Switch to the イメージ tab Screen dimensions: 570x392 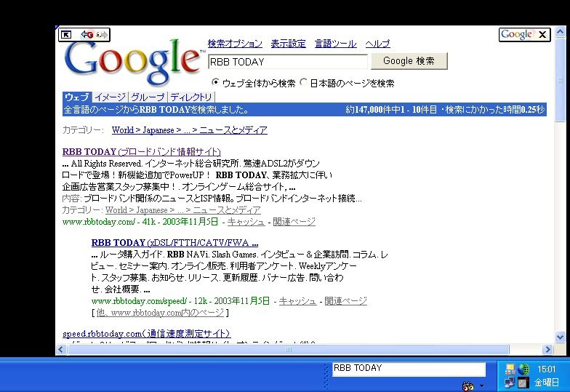(x=111, y=97)
